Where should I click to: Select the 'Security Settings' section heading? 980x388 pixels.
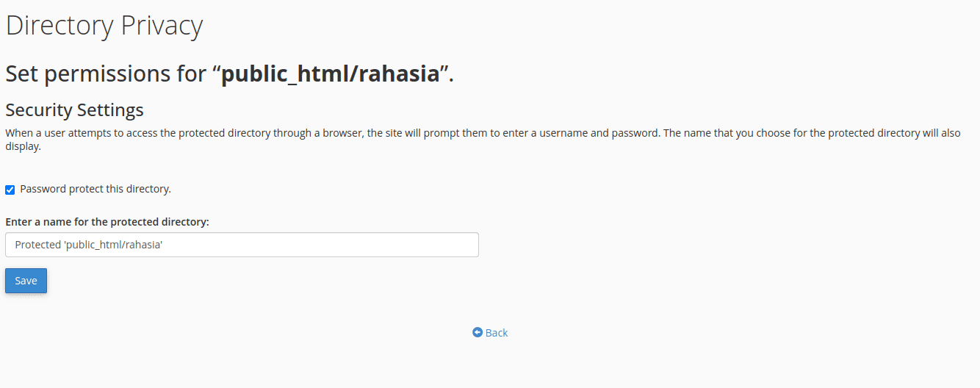[74, 110]
